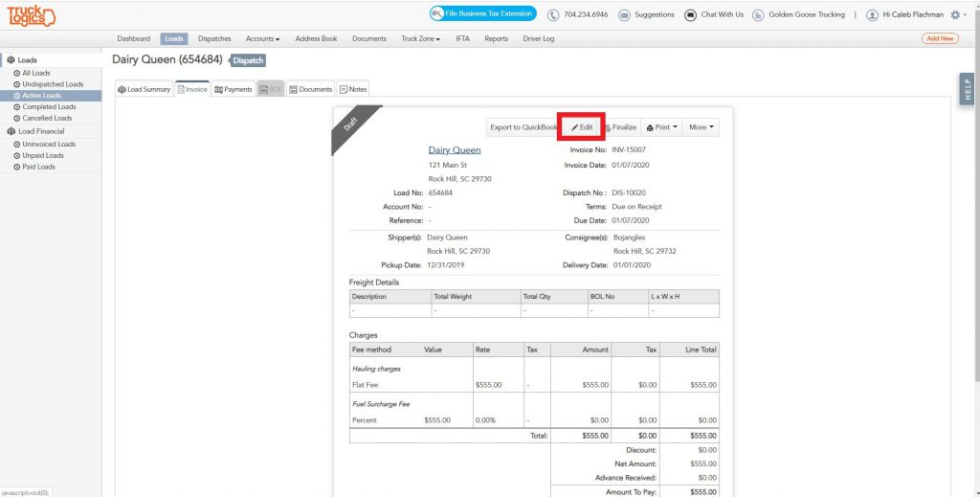Click the Chat With Us link

point(722,14)
